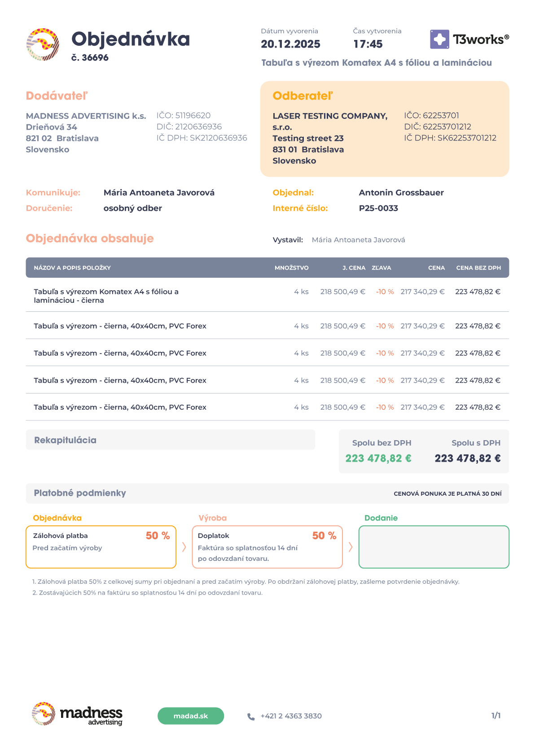Click the Madness logo beside the Objednávka title
The width and height of the screenshot is (535, 756).
(43, 44)
